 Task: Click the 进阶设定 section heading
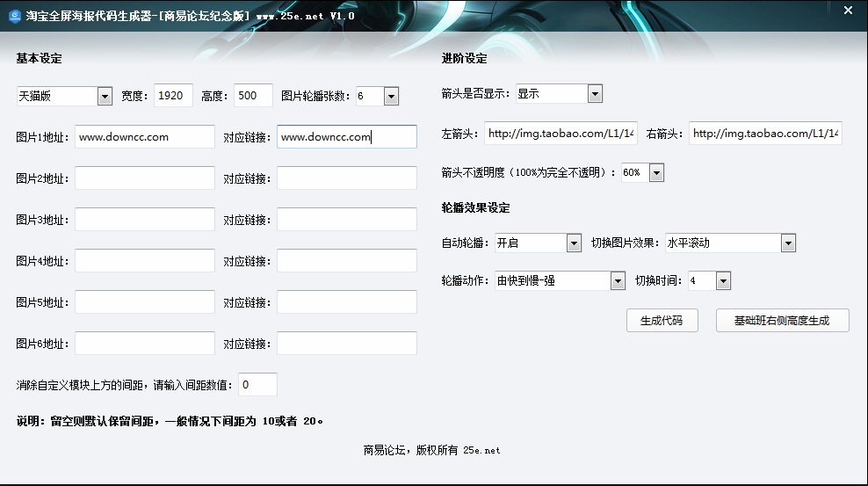(x=465, y=59)
